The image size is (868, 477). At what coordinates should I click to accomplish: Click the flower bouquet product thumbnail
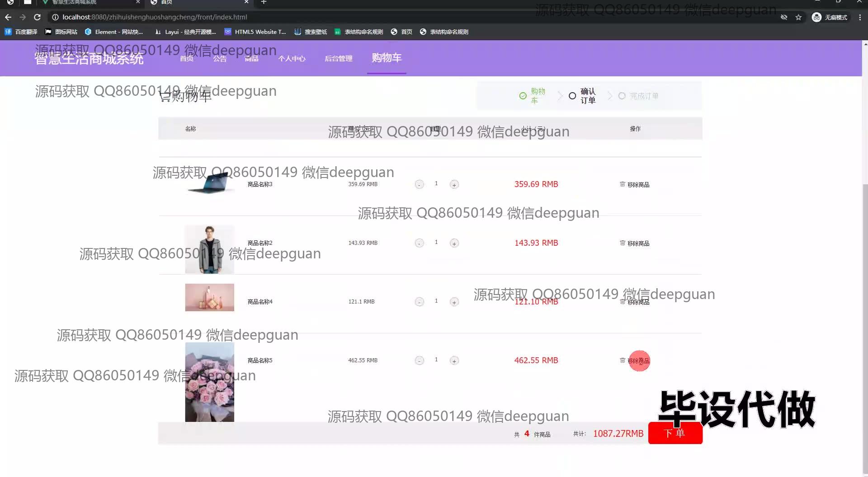[209, 382]
